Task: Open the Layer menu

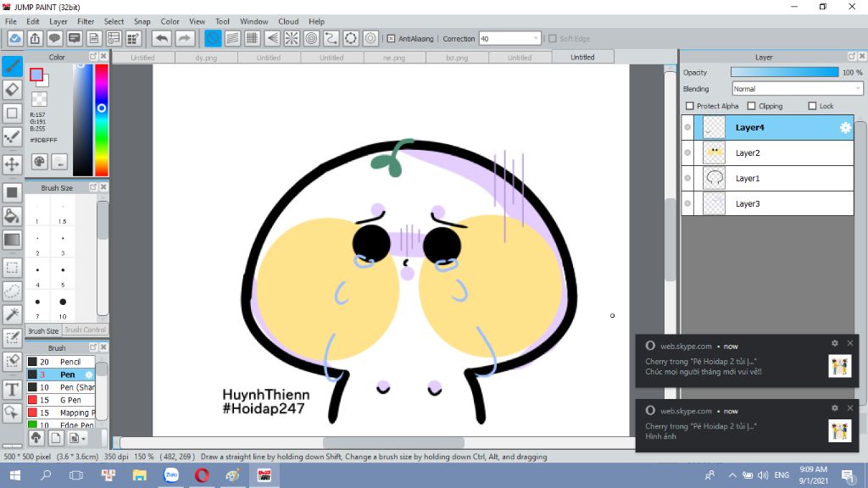Action: click(58, 21)
